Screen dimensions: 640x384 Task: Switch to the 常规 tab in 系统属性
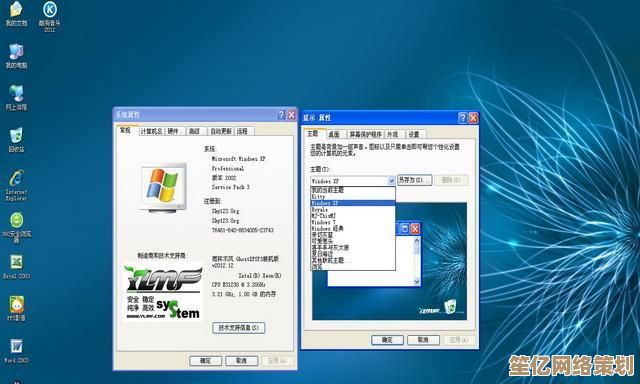point(125,131)
